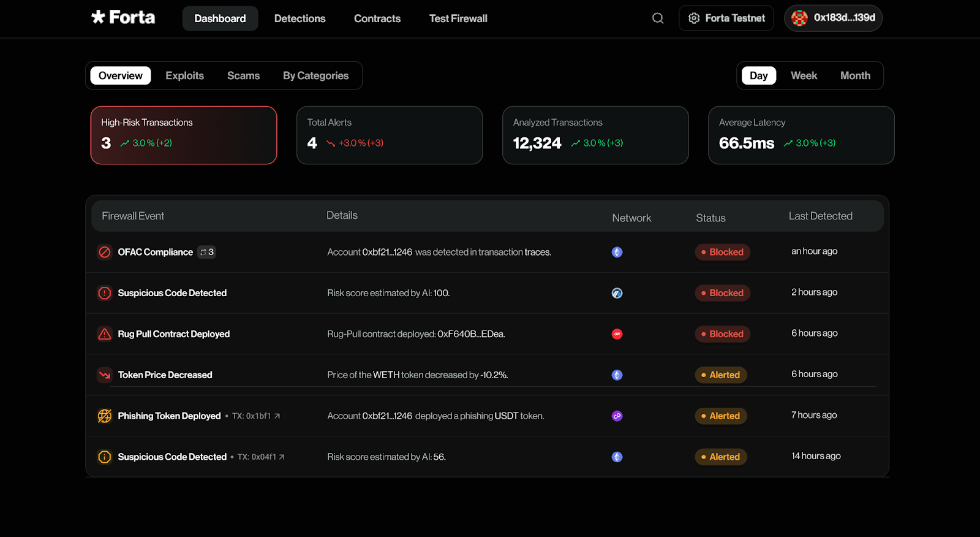The width and height of the screenshot is (980, 537).
Task: Open the Contracts page
Action: pos(377,18)
